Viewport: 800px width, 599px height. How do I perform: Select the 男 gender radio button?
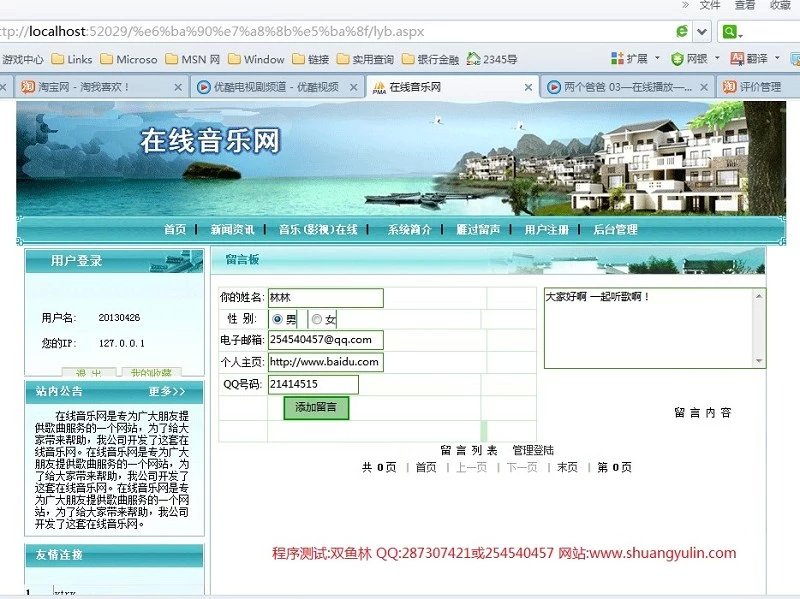coord(277,319)
